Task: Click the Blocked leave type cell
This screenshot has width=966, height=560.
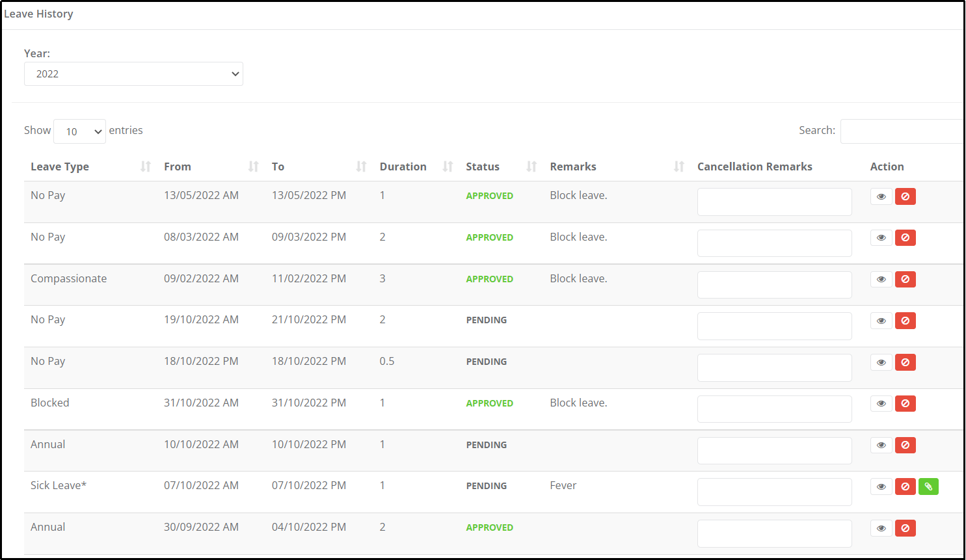Action: 49,403
